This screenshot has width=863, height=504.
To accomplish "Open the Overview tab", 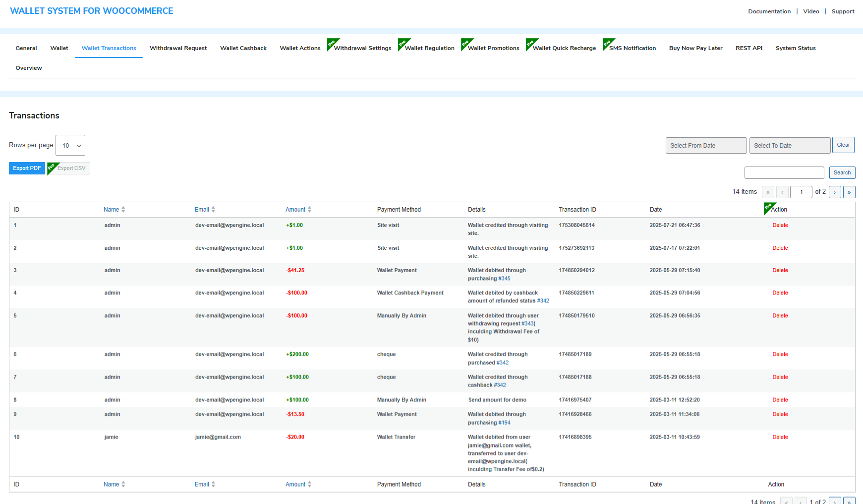I will pos(29,68).
